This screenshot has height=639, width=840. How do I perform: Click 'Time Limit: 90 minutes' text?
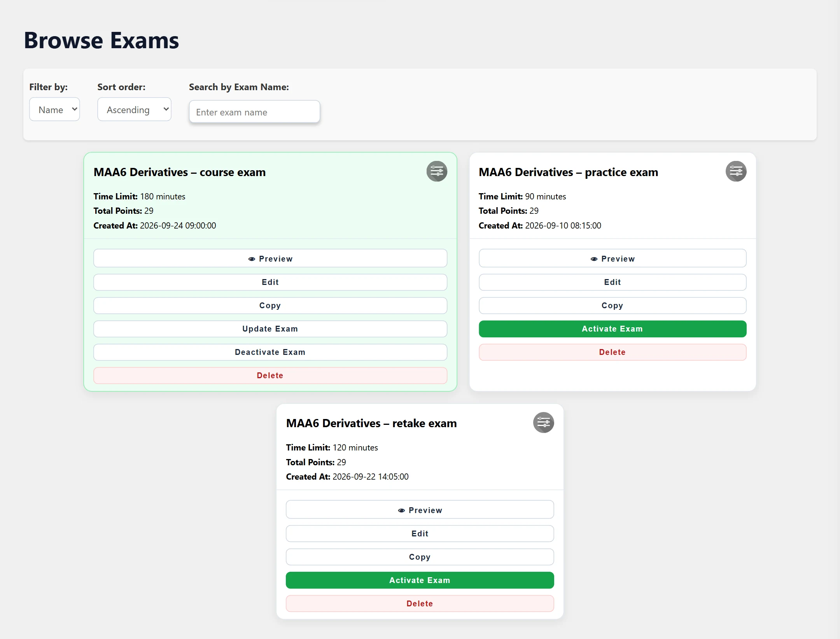point(522,196)
